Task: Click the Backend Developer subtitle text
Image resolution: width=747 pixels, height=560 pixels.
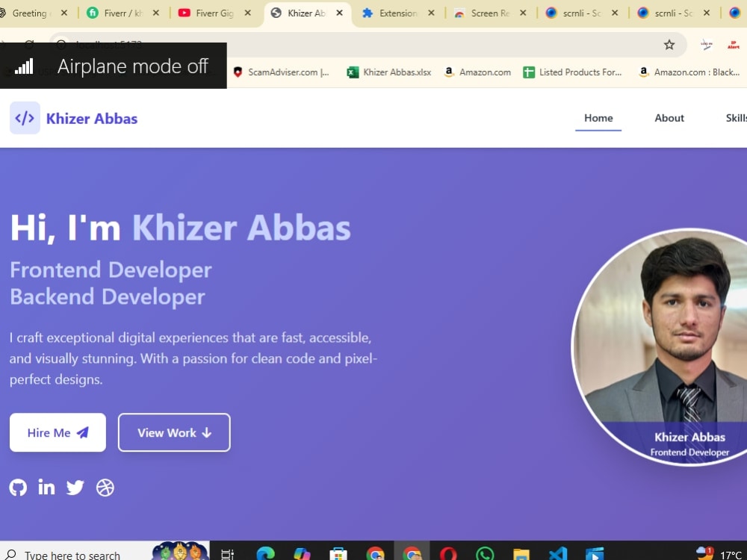Action: pos(108,296)
